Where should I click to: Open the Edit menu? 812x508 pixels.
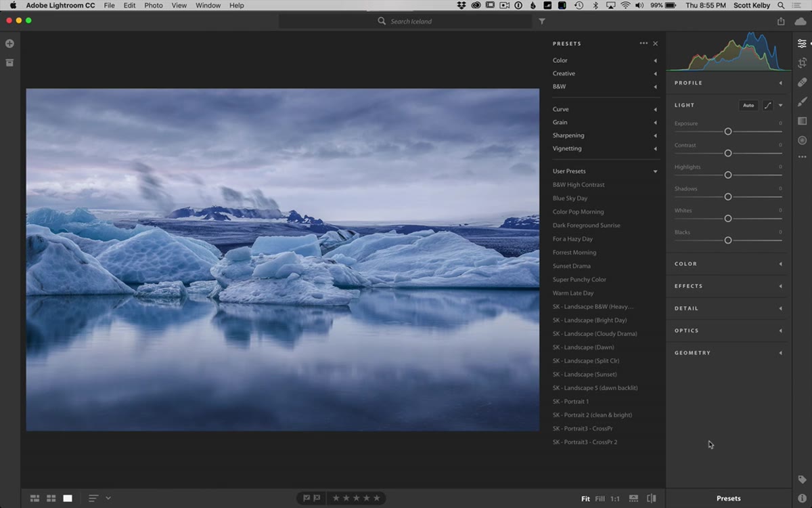point(129,5)
